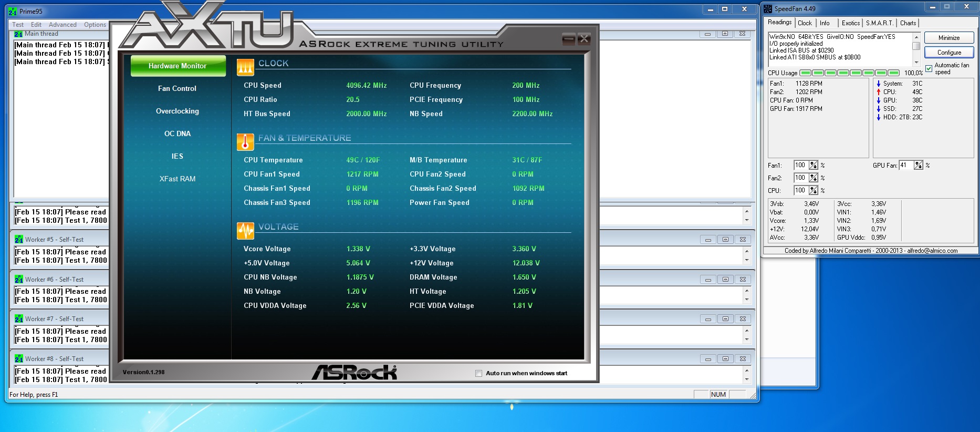Click the SSD temperature arrow icon
The width and height of the screenshot is (980, 432).
879,109
